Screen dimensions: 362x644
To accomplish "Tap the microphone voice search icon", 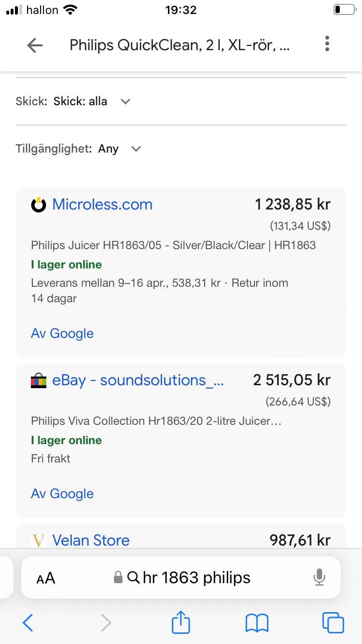I will click(319, 577).
